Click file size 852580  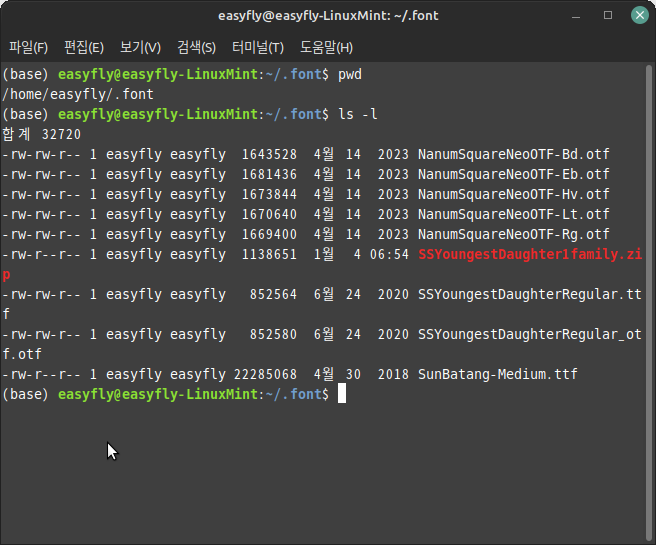273,335
